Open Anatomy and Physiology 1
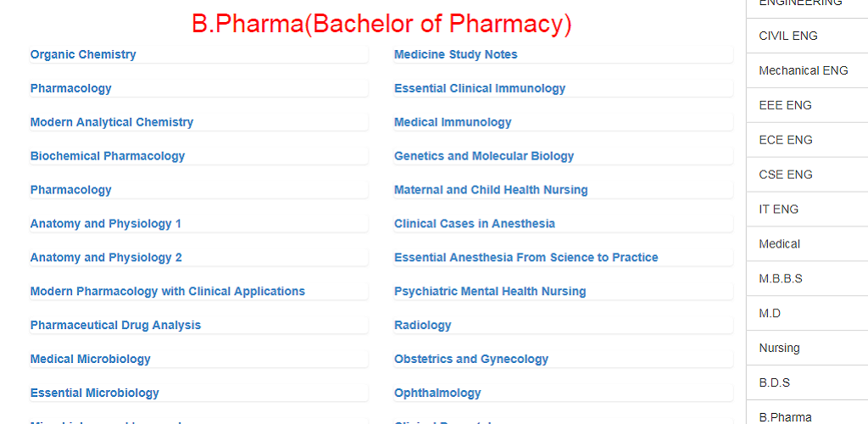The height and width of the screenshot is (424, 868). (x=106, y=224)
